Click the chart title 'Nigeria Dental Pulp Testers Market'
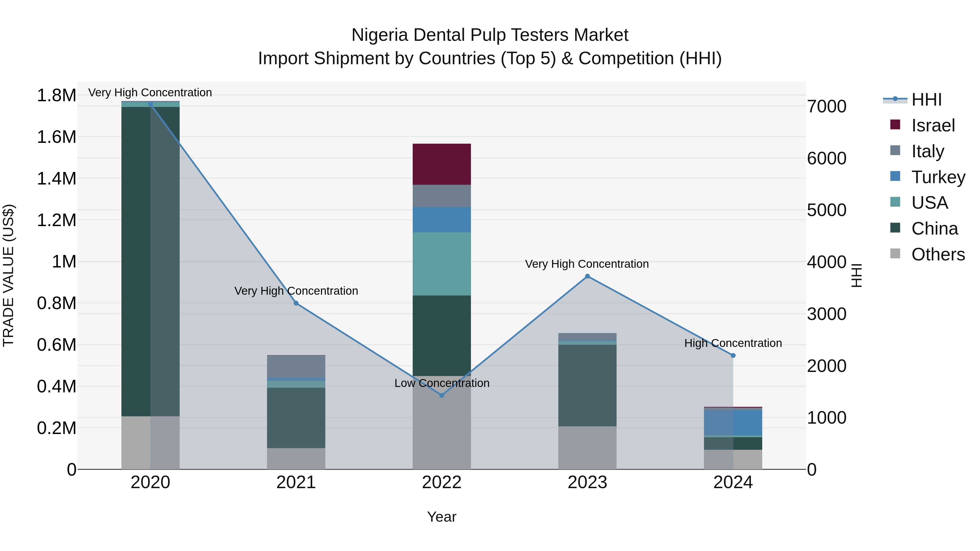The width and height of the screenshot is (980, 551). [490, 35]
